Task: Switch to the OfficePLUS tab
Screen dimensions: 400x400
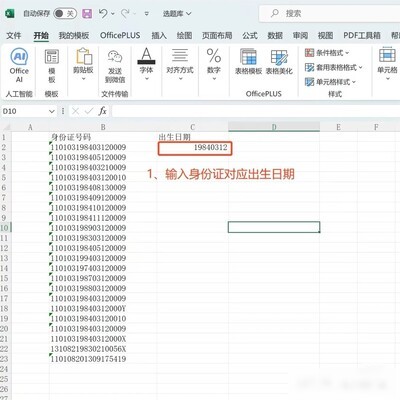Action: point(120,35)
